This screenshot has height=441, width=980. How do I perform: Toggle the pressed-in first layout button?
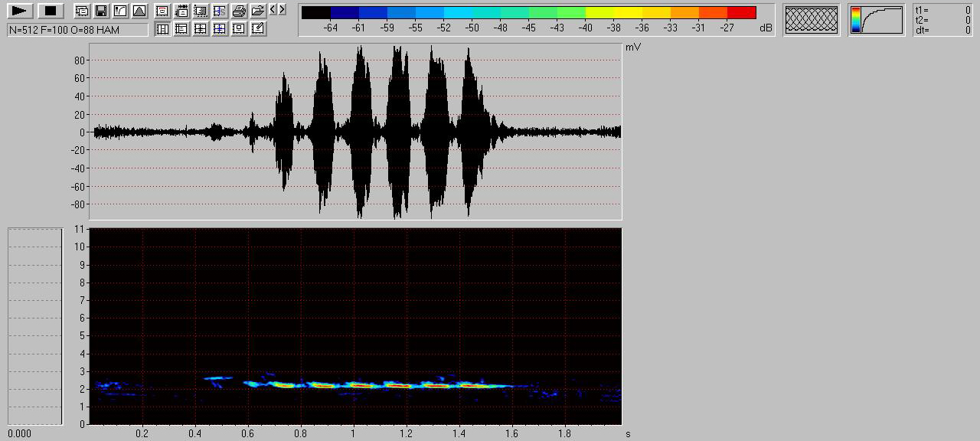tap(162, 29)
